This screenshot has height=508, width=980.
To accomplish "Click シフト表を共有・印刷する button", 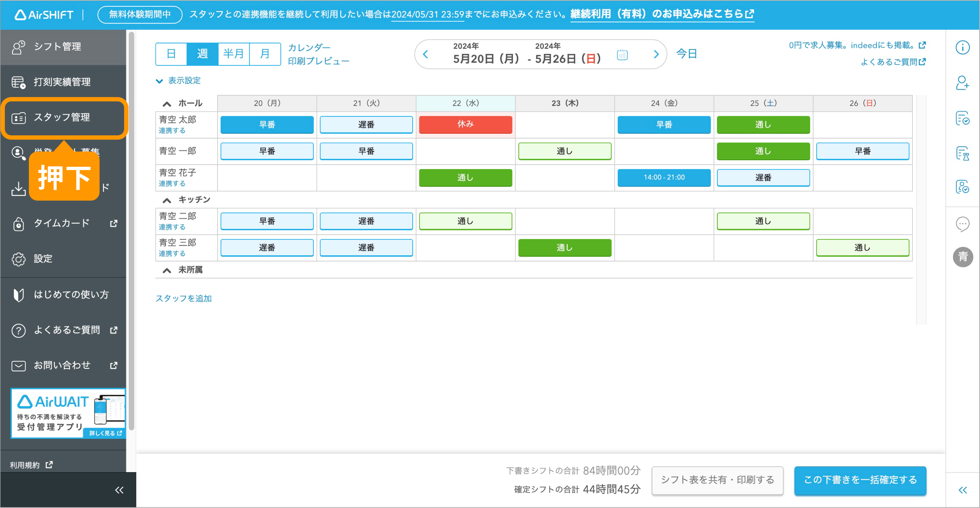I will pos(717,480).
